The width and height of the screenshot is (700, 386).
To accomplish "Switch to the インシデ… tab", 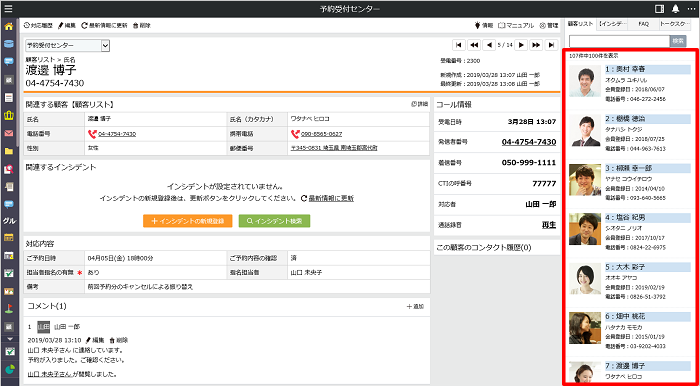I will (x=613, y=24).
